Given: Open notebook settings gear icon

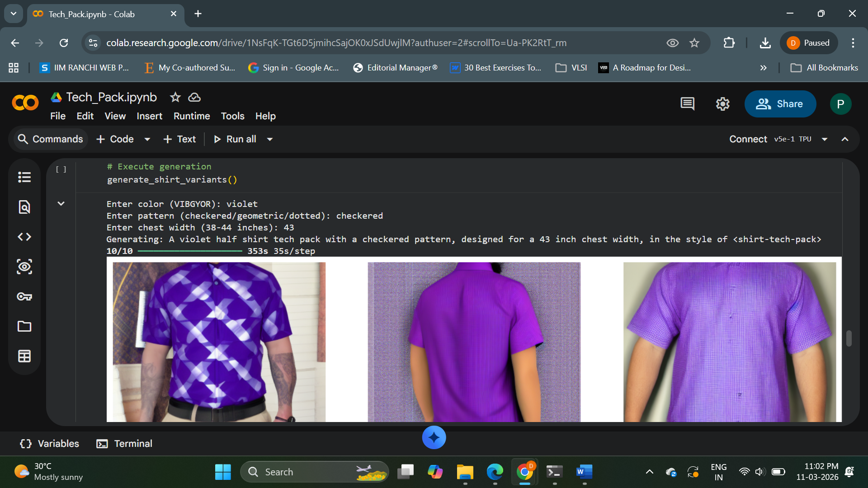Looking at the screenshot, I should coord(722,104).
